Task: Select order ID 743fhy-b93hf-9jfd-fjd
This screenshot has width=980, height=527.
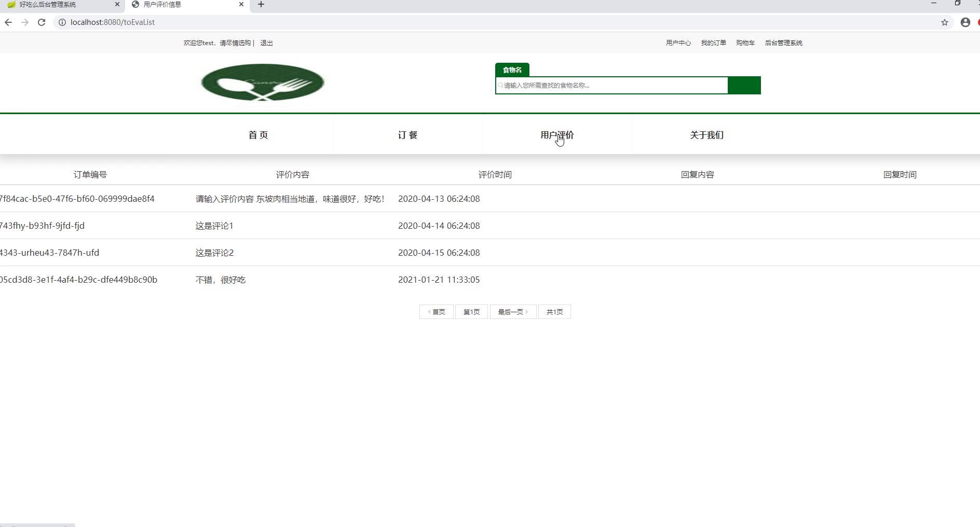Action: click(x=43, y=226)
